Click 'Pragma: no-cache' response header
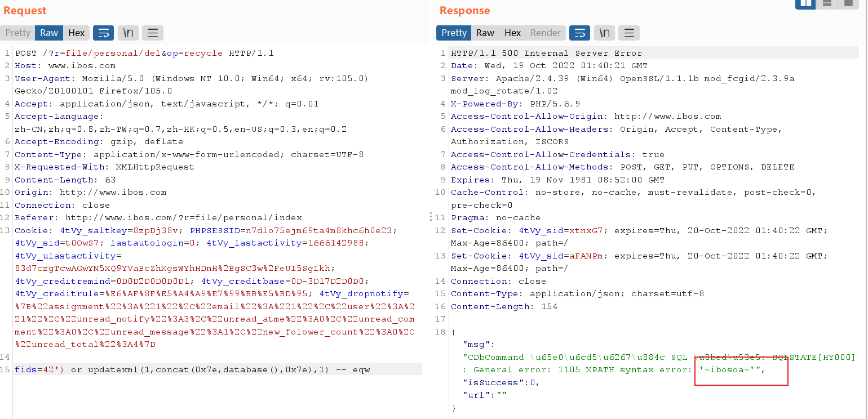This screenshot has height=419, width=868. point(495,218)
